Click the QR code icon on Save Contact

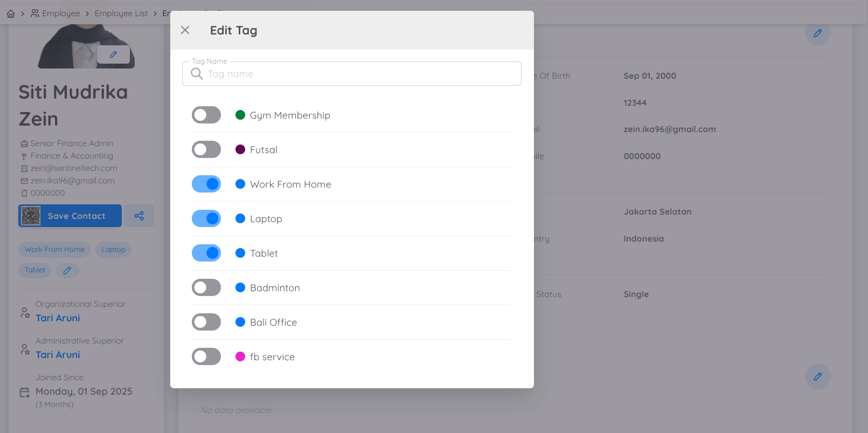pos(31,216)
